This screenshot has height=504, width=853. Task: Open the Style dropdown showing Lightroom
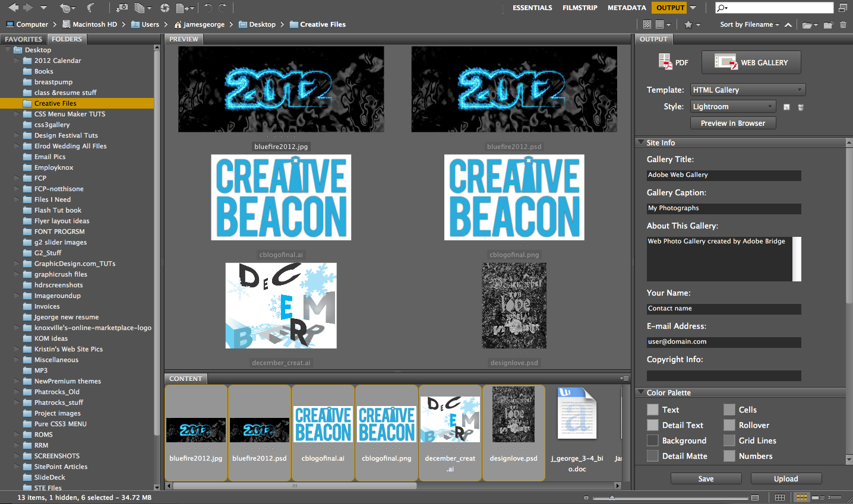pyautogui.click(x=733, y=107)
